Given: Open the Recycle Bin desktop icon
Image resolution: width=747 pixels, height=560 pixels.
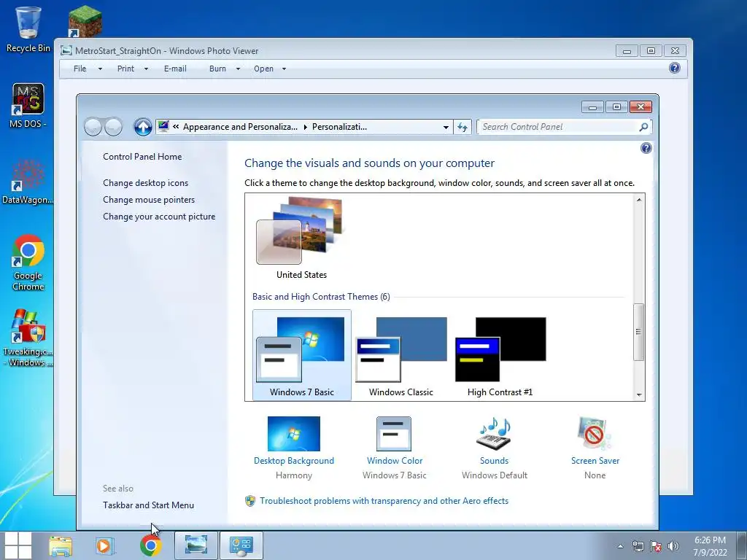Looking at the screenshot, I should tap(28, 28).
